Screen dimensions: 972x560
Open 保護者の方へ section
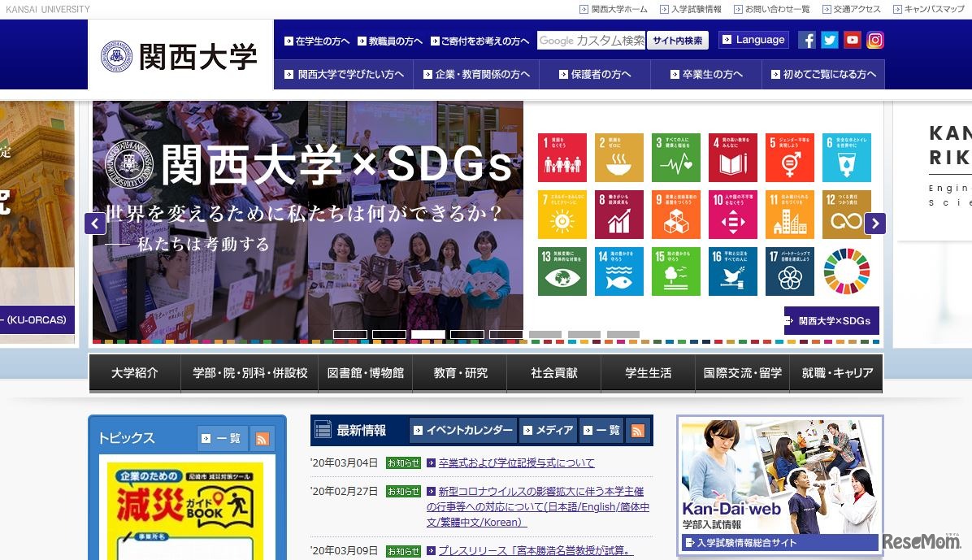point(595,75)
